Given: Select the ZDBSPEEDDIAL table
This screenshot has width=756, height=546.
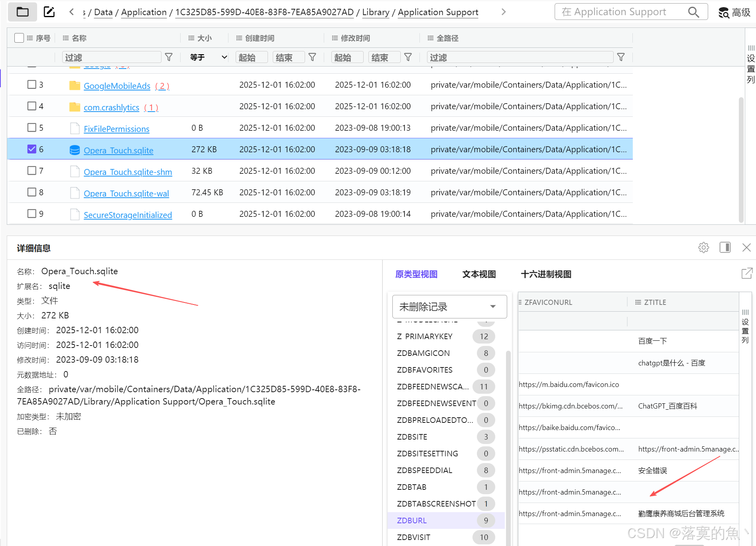Looking at the screenshot, I should (x=446, y=470).
